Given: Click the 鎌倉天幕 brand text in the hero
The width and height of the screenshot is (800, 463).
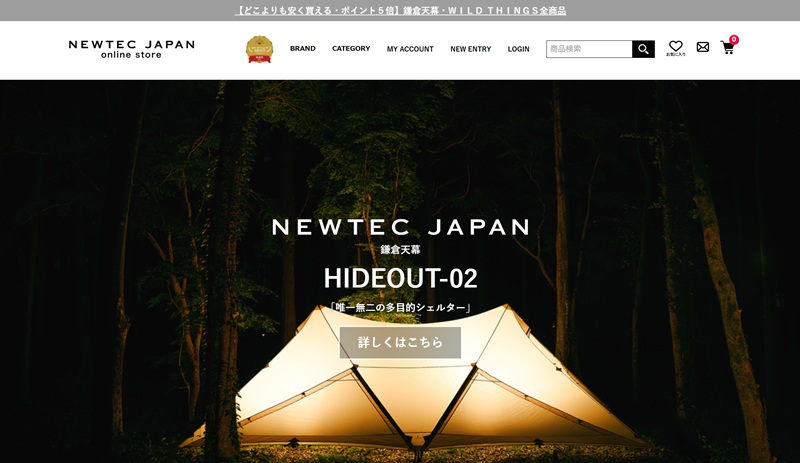Looking at the screenshot, I should pyautogui.click(x=400, y=250).
